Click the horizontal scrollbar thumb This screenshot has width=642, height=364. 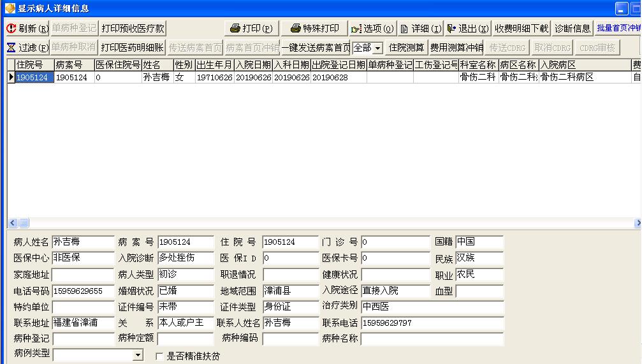click(24, 222)
